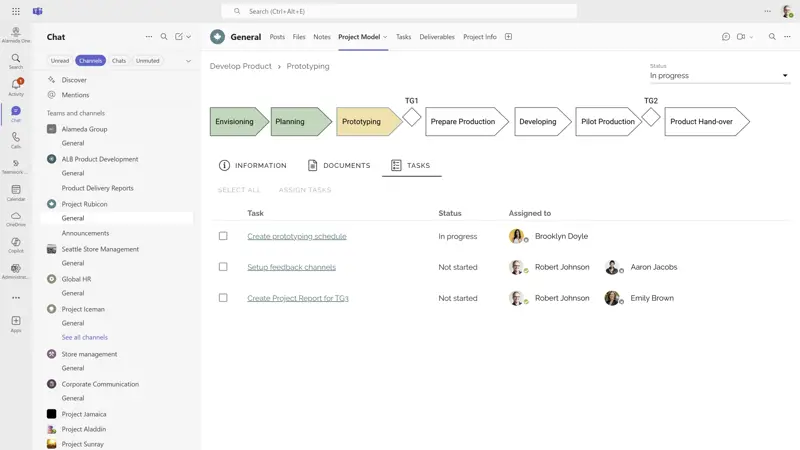The height and width of the screenshot is (450, 800).
Task: Open Announcements channel under Project Rubicon
Action: 85,233
